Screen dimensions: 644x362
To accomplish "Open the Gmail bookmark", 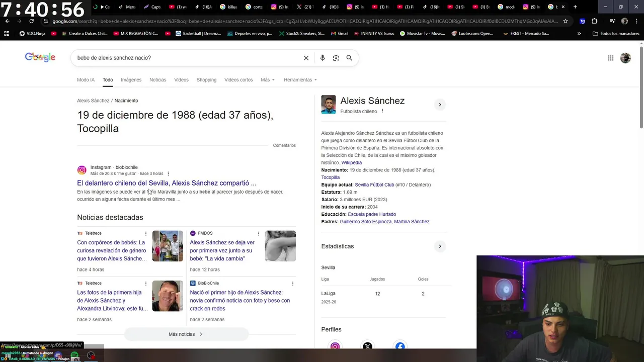I will click(x=339, y=34).
